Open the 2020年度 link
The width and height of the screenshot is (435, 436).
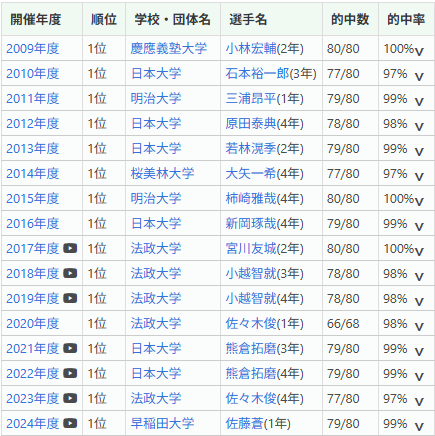[x=33, y=324]
